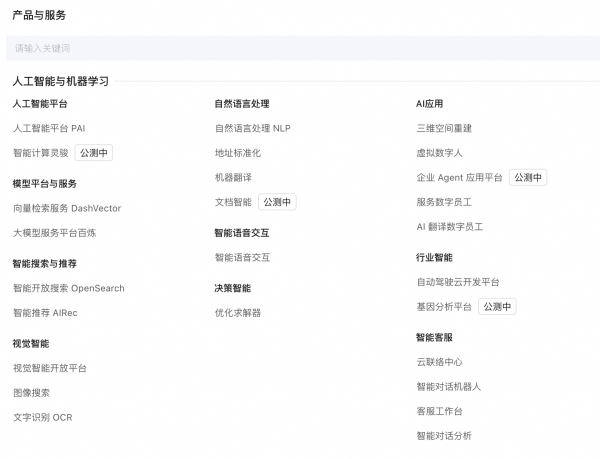Open 三维空间重建 product link
This screenshot has width=600, height=459.
pos(444,128)
